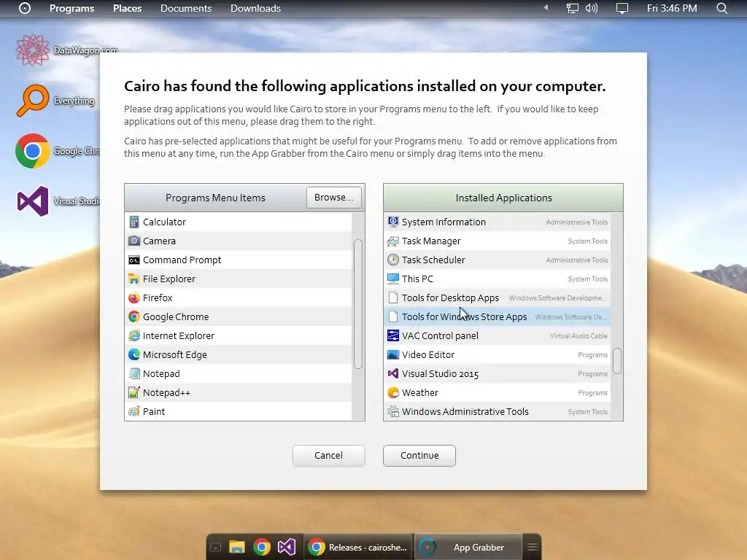Screen dimensions: 747x560
Task: Click the Programs Menu Items header
Action: pos(215,198)
